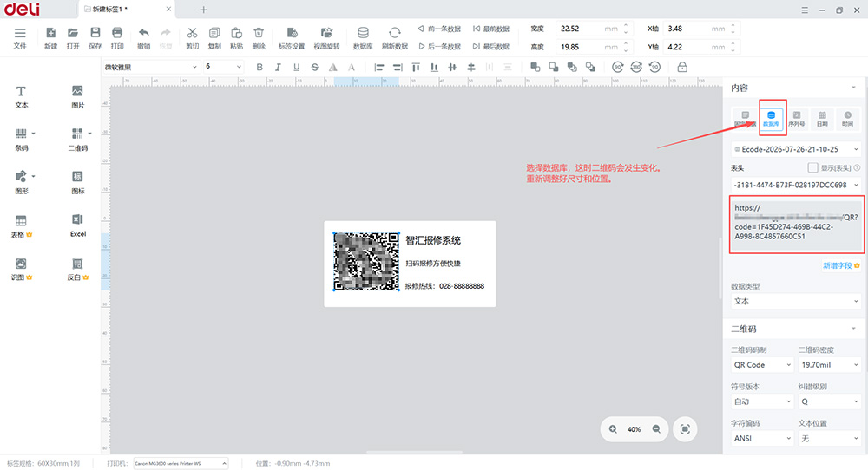868x470 pixels.
Task: Open the 纠错级别 Q dropdown
Action: 830,401
